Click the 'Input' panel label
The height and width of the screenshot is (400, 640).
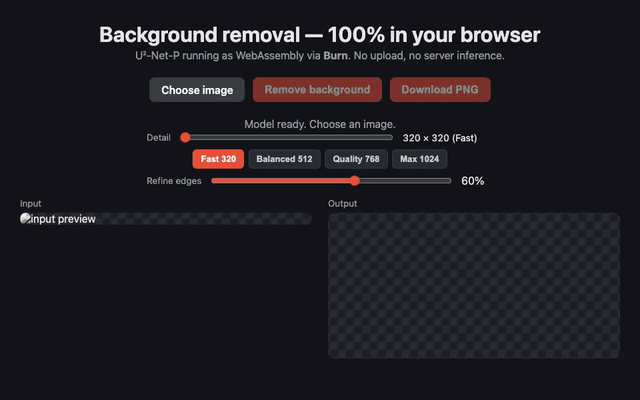31,203
